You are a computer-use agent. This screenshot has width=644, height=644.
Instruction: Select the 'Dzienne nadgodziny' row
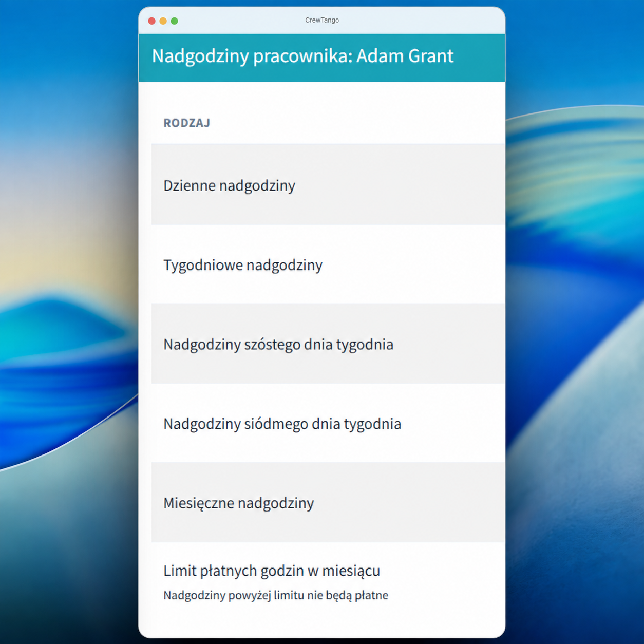(x=328, y=185)
